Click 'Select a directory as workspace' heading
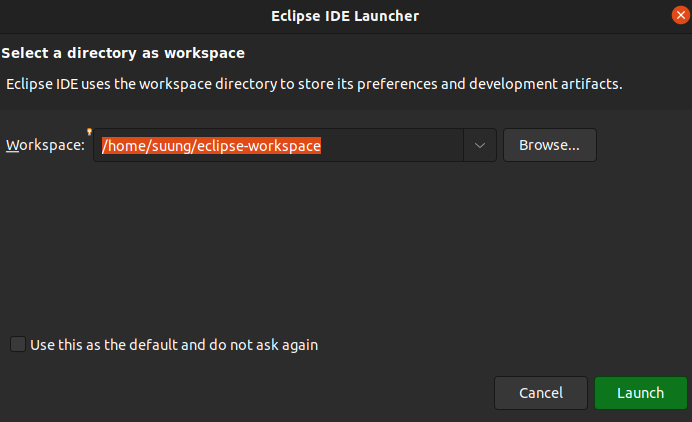 (x=123, y=53)
